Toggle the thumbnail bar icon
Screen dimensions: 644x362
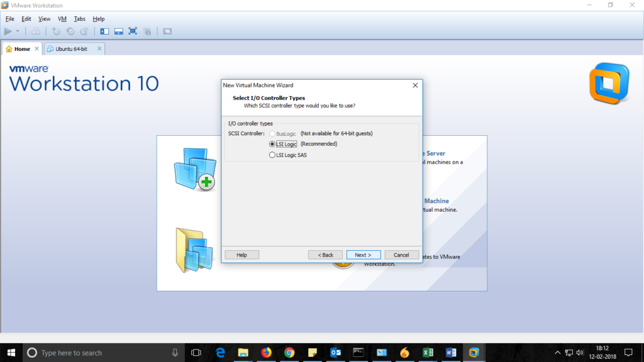tap(118, 31)
